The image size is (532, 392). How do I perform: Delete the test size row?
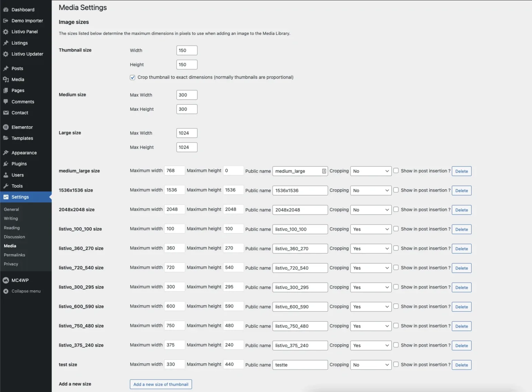click(x=462, y=365)
